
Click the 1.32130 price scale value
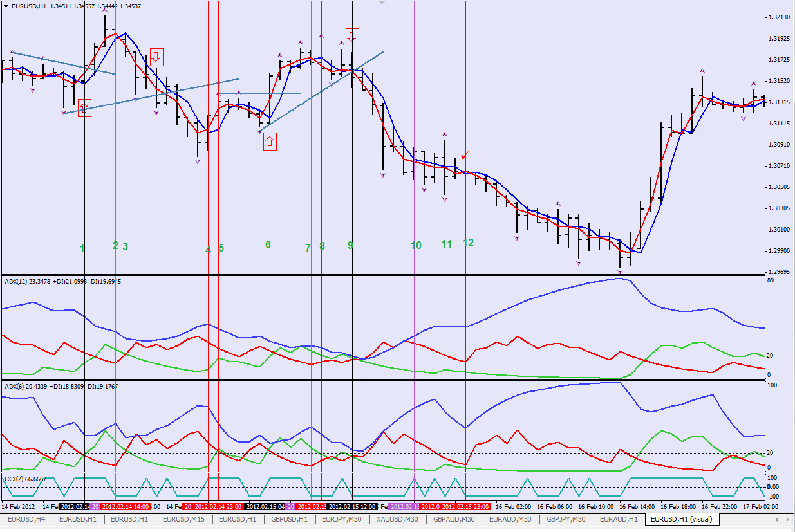coord(779,17)
